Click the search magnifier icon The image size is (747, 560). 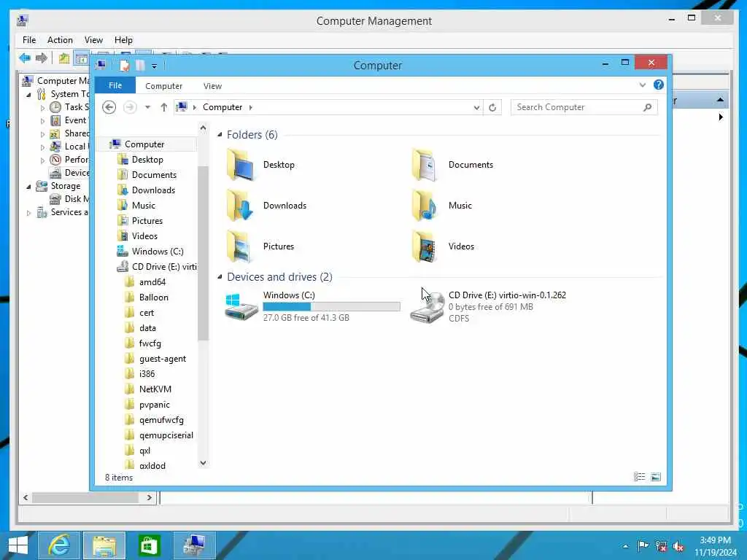coord(647,107)
